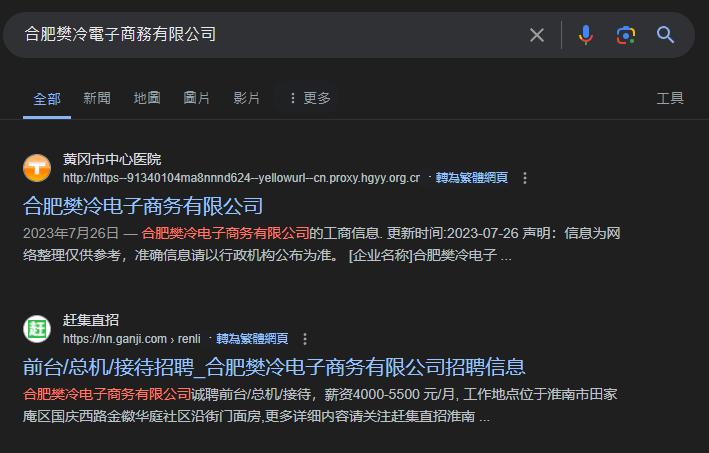Click the red highlighted company name in ganji snippet
Viewport: 709px width, 453px height.
(x=107, y=394)
